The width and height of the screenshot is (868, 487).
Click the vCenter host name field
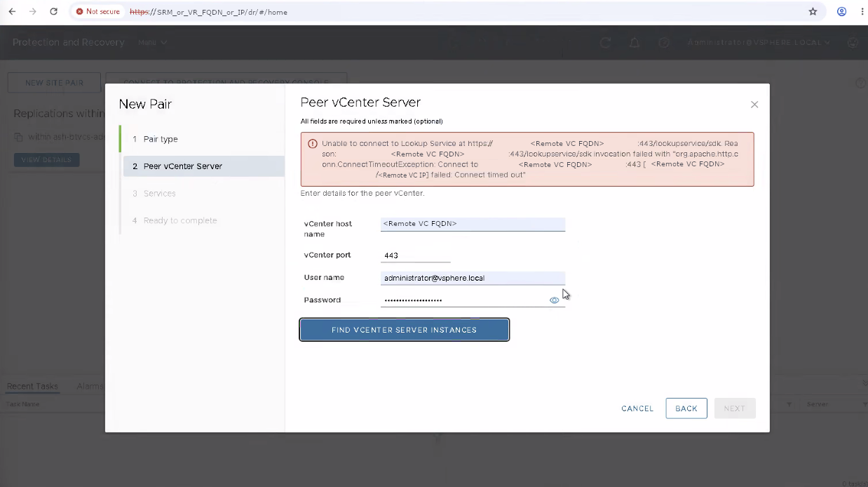click(473, 224)
